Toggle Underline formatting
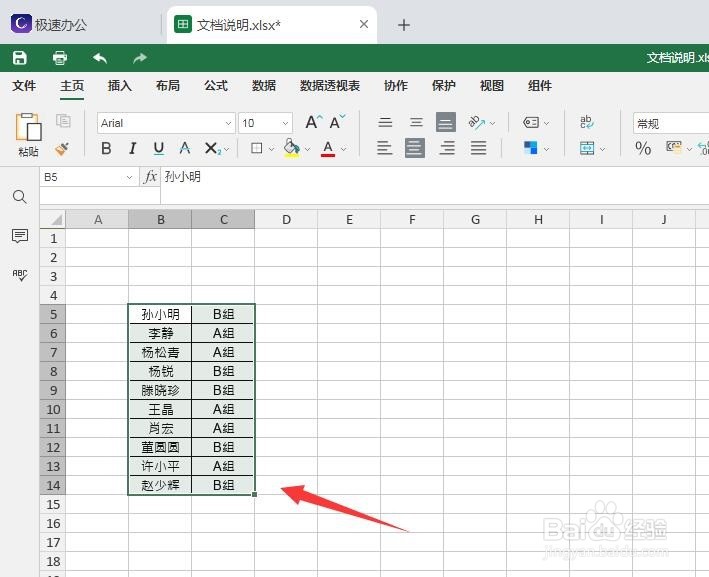The image size is (709, 577). (159, 148)
